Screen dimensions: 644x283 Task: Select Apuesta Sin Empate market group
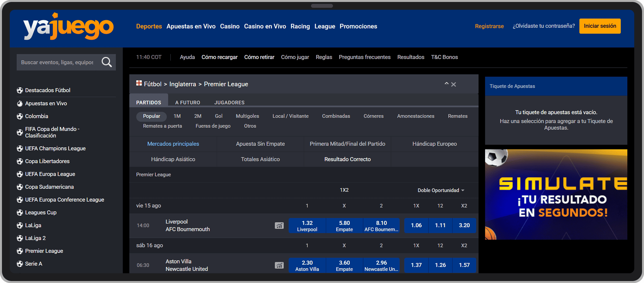pos(260,144)
